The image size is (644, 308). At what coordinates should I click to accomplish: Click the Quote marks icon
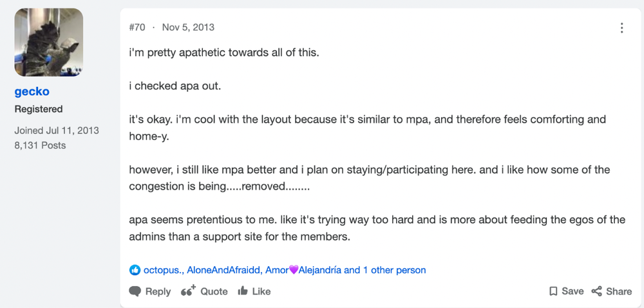coord(189,291)
